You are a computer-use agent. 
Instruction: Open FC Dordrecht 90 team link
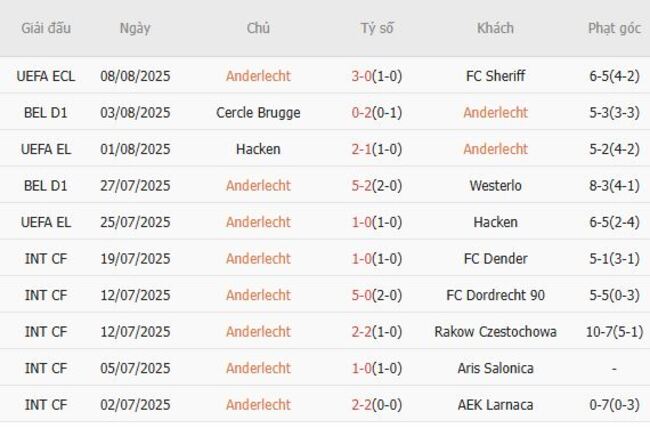pyautogui.click(x=495, y=295)
